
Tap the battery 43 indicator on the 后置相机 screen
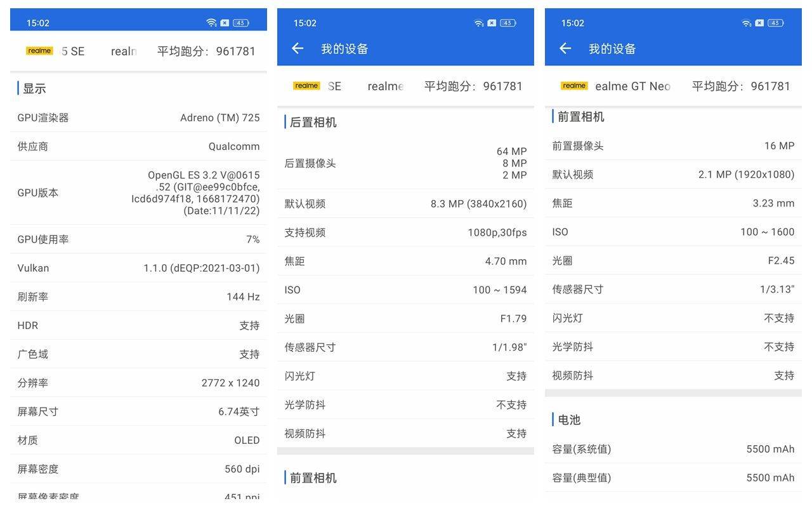click(508, 23)
